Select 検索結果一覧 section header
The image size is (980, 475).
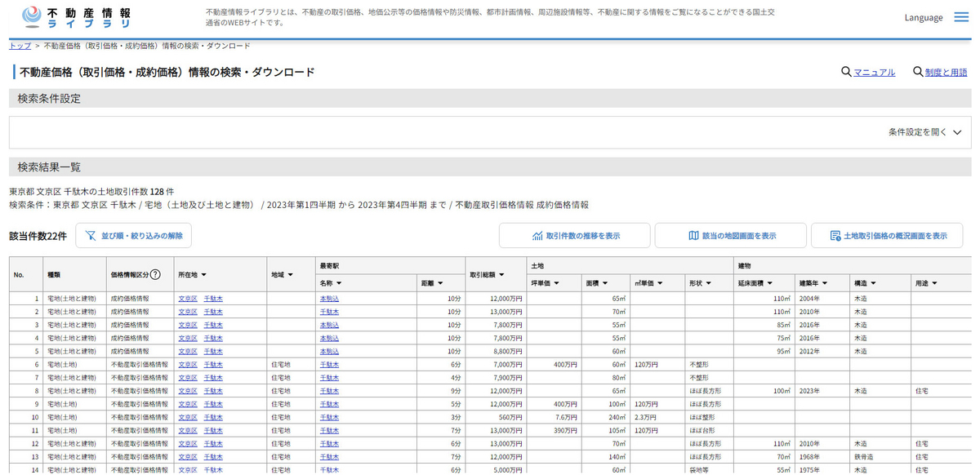tap(490, 167)
